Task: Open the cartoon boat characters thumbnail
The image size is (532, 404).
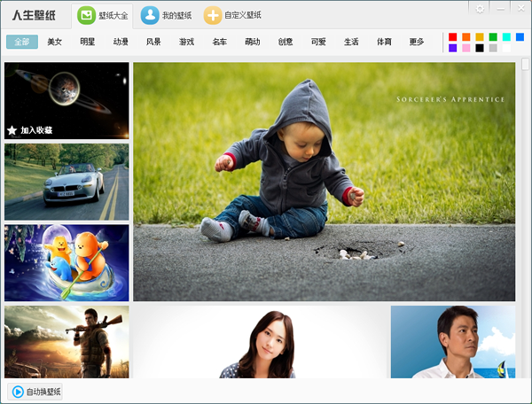Action: (x=66, y=262)
